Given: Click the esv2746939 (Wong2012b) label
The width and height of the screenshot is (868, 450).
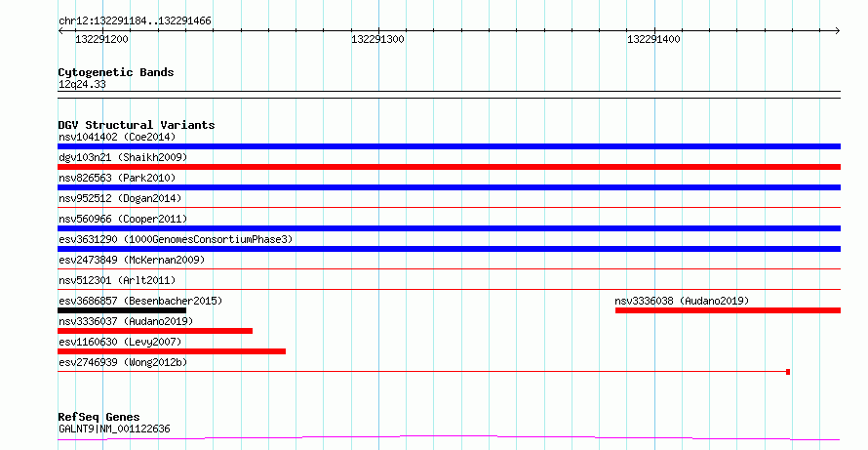Looking at the screenshot, I should click(x=123, y=362).
